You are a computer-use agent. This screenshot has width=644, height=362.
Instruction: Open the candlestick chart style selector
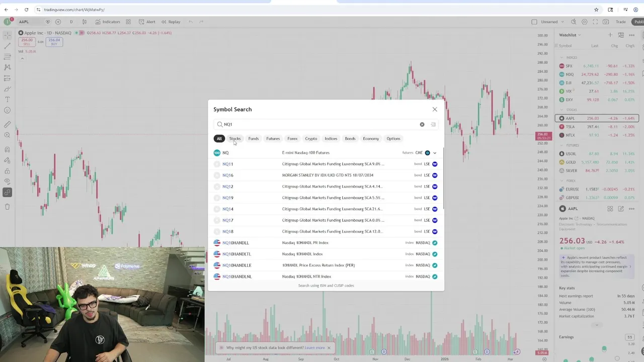(x=85, y=22)
